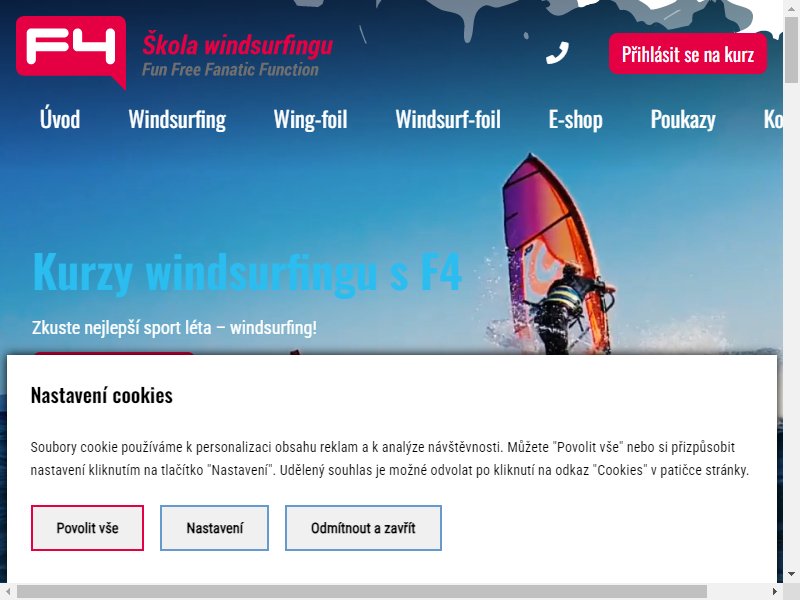Select the Poukazy menu item
This screenshot has width=800, height=600.
pyautogui.click(x=683, y=119)
